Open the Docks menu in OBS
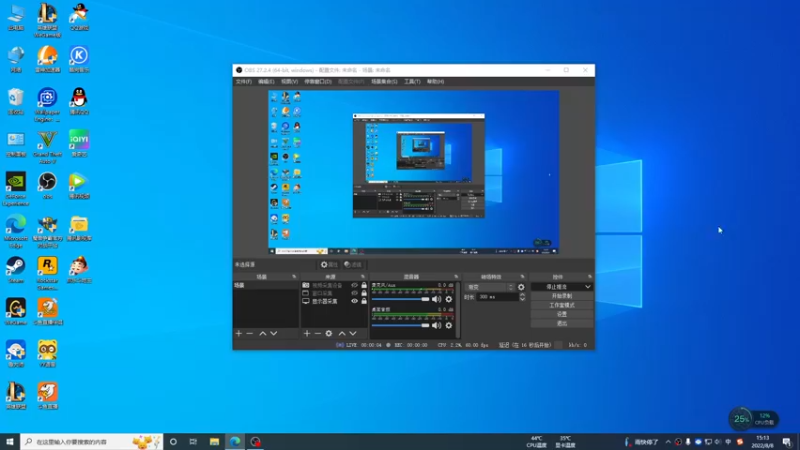The height and width of the screenshot is (450, 800). coord(318,82)
